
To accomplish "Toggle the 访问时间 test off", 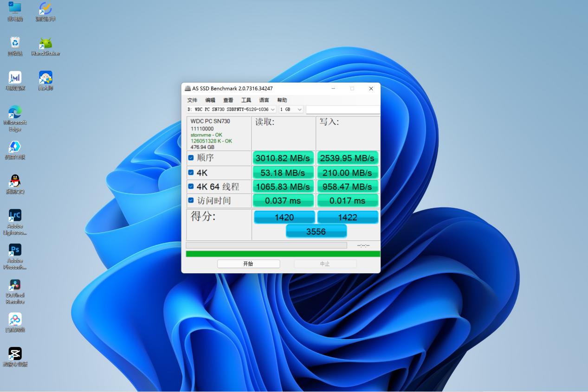I will [x=190, y=200].
